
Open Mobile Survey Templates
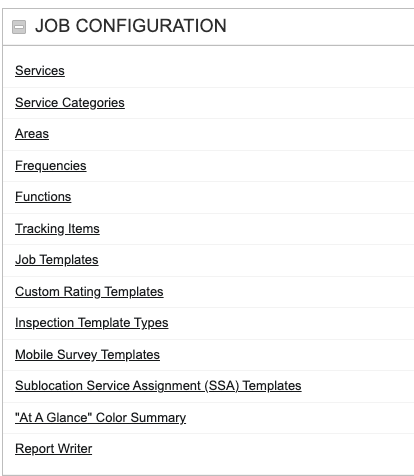pos(87,355)
